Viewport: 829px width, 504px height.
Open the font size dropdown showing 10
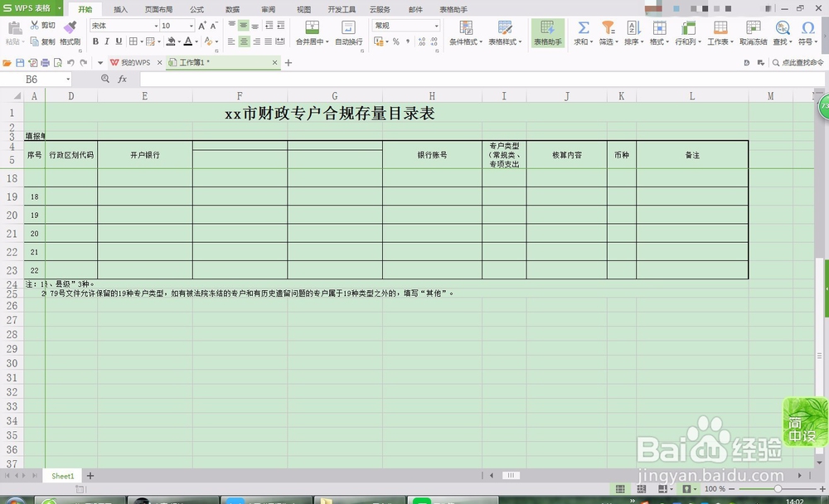pos(191,26)
